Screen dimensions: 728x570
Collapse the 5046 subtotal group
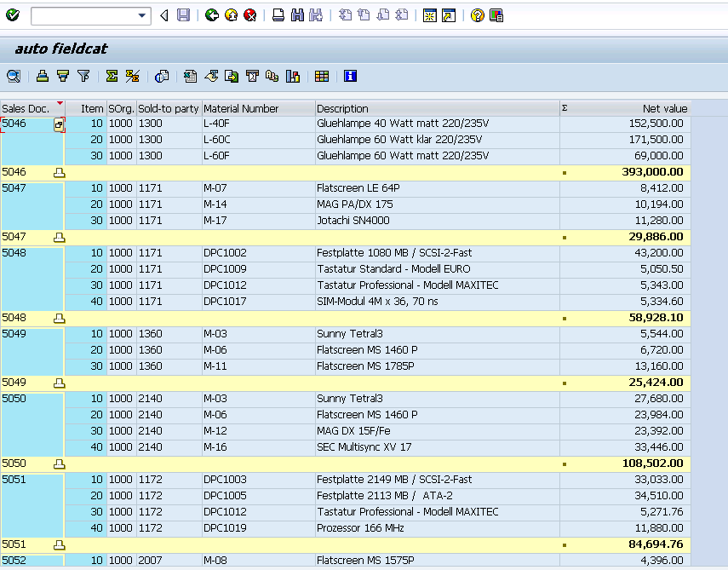click(x=59, y=171)
